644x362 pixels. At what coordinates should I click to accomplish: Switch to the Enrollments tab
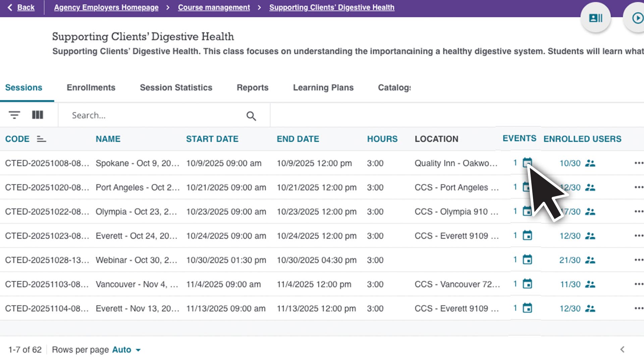pos(91,87)
